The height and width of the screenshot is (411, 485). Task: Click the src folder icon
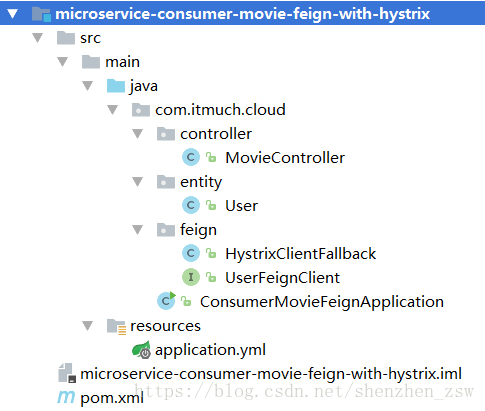pyautogui.click(x=66, y=38)
